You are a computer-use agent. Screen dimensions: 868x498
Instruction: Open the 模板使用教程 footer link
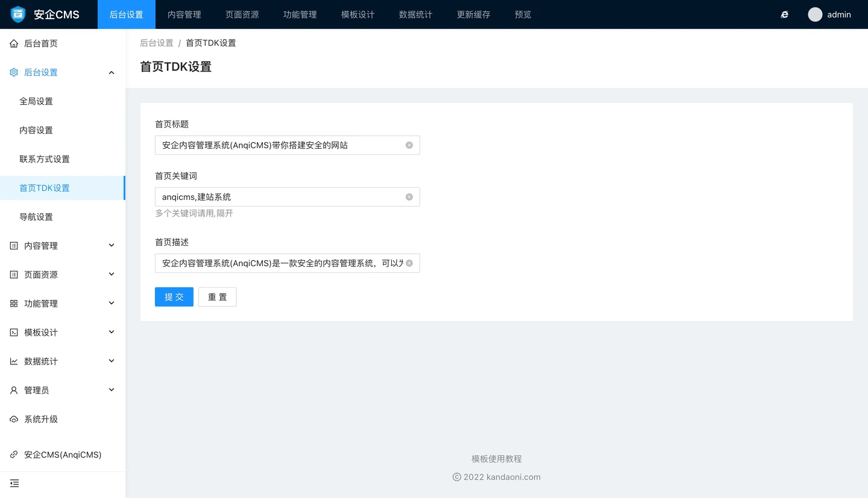496,459
